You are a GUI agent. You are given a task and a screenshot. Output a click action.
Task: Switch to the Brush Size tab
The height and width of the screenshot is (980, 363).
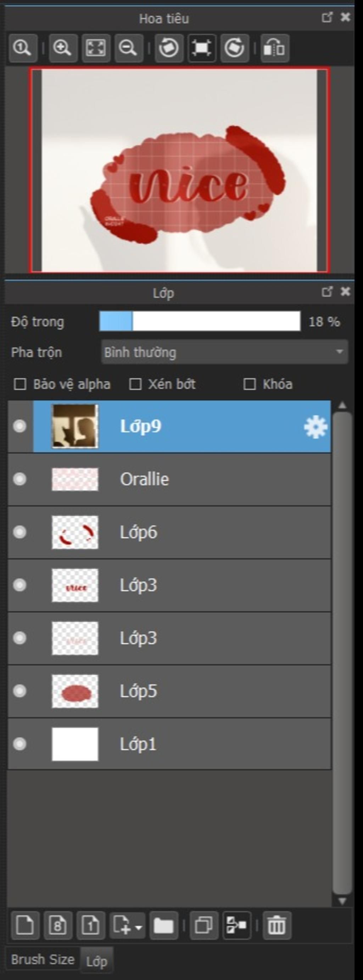(x=43, y=960)
